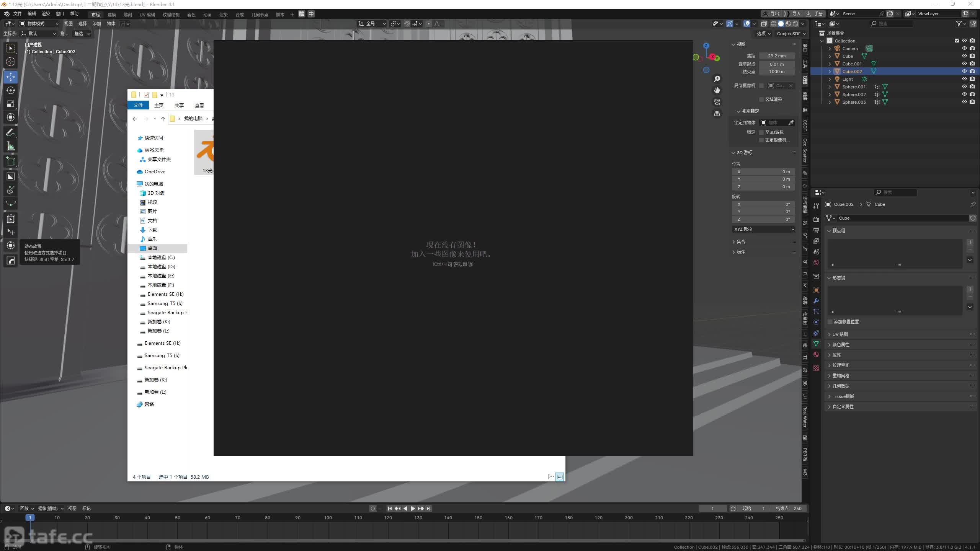Select the Rotate tool icon
The width and height of the screenshot is (980, 551).
tap(11, 90)
